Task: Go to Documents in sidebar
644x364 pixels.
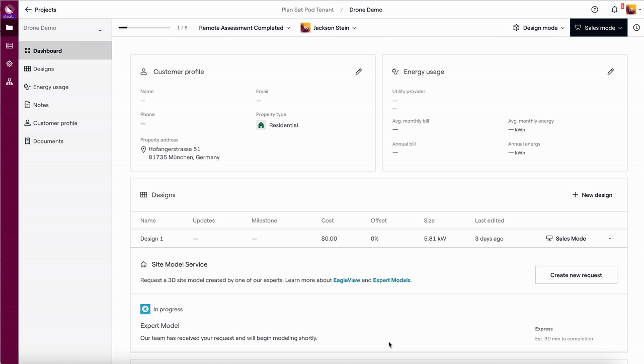Action: point(48,141)
